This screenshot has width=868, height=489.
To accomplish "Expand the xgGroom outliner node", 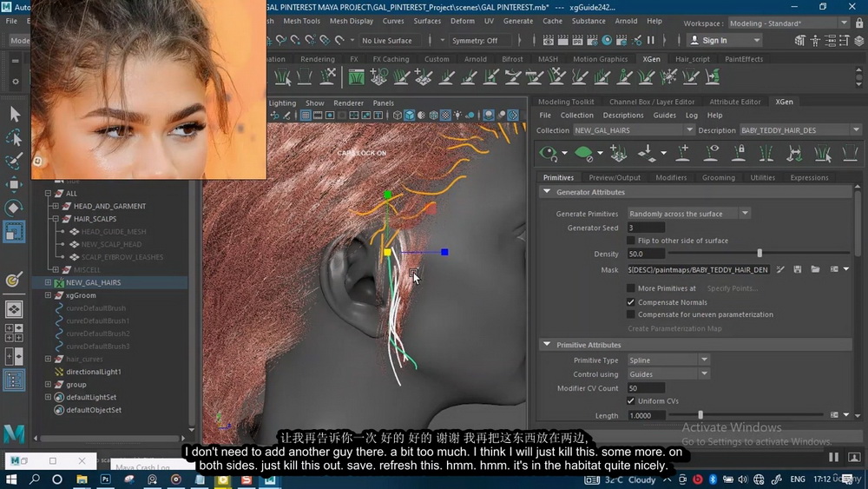I will coord(48,295).
